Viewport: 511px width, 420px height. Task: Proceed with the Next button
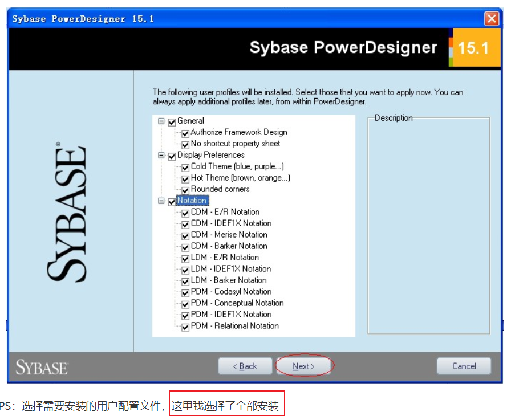303,366
